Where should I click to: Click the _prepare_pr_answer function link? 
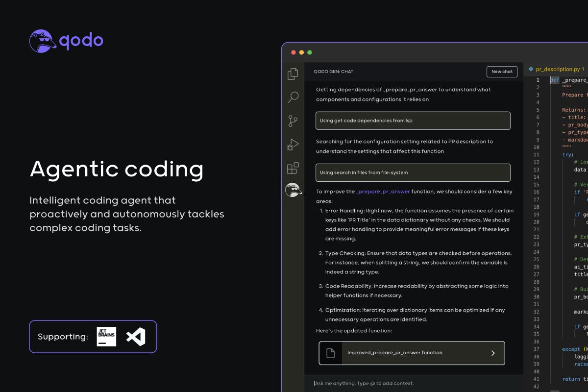coord(383,192)
